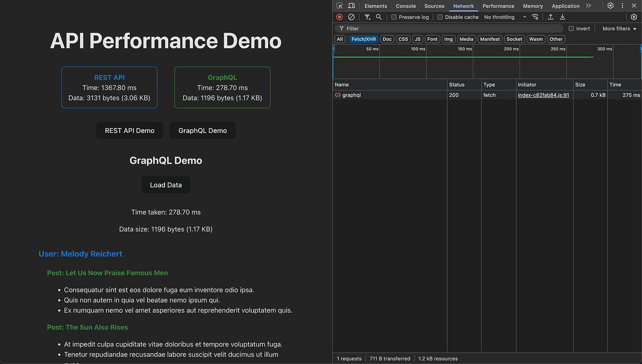Select the Fetch/XHR request filter

coord(364,39)
